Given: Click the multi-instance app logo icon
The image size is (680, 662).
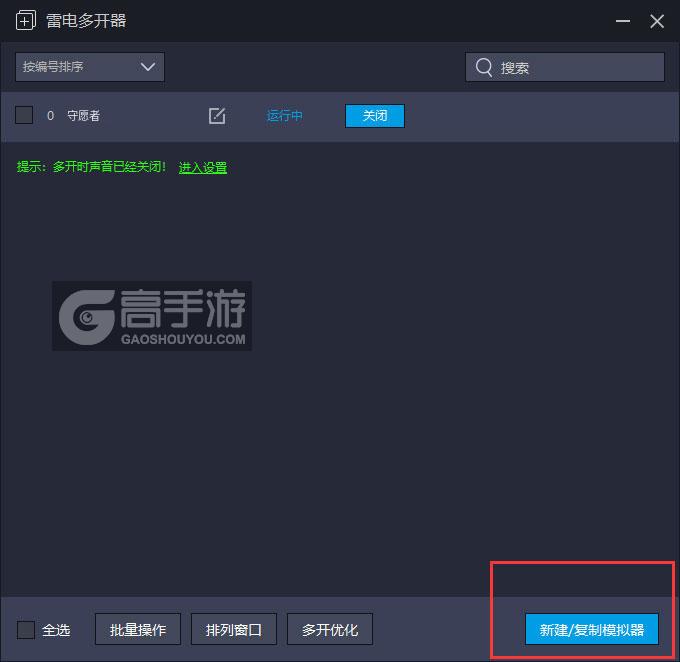Looking at the screenshot, I should [x=26, y=20].
